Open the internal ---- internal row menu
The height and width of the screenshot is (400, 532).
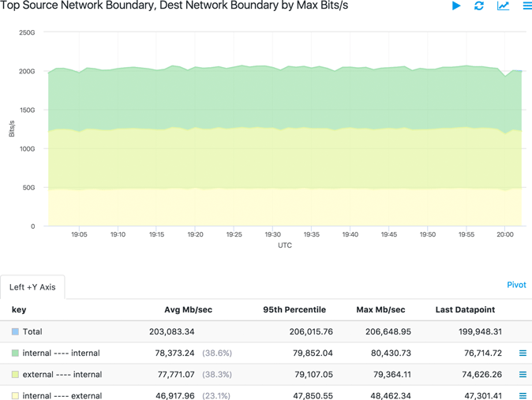tap(523, 353)
